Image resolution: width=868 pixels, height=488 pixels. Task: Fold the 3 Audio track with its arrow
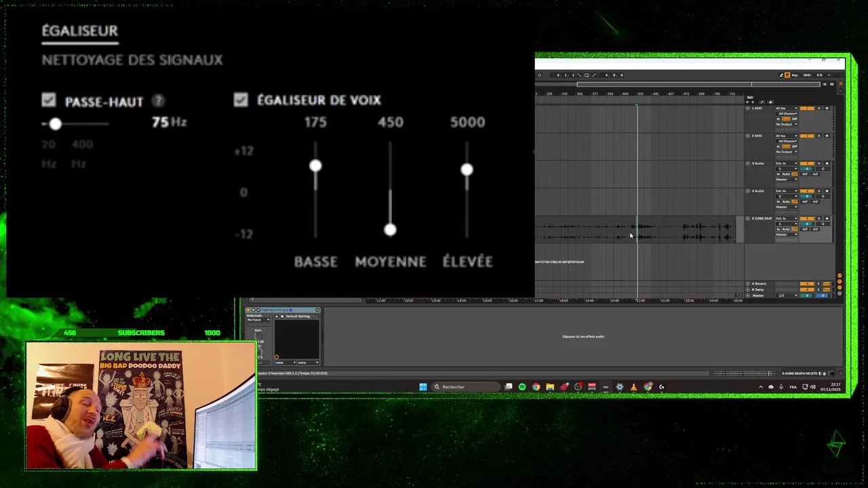748,163
